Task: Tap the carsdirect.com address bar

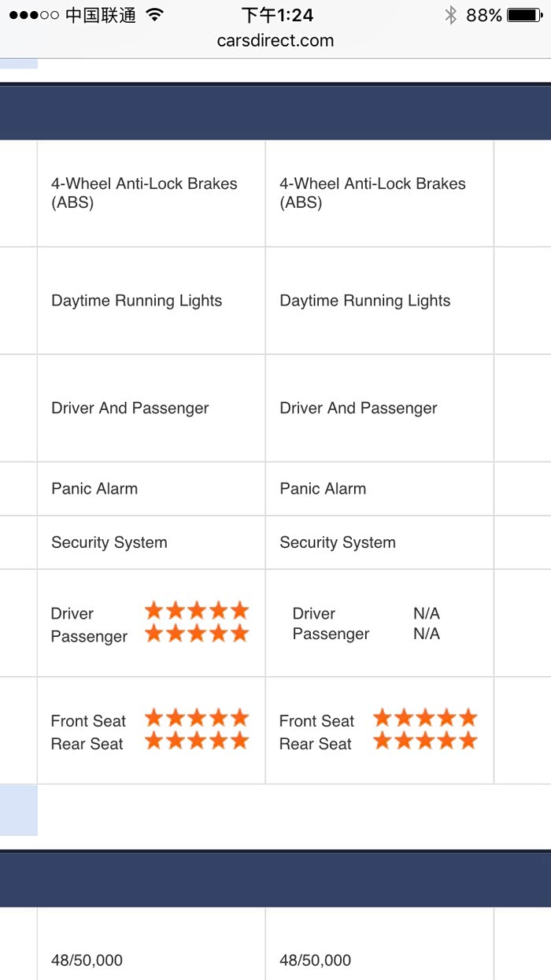Action: pyautogui.click(x=275, y=41)
